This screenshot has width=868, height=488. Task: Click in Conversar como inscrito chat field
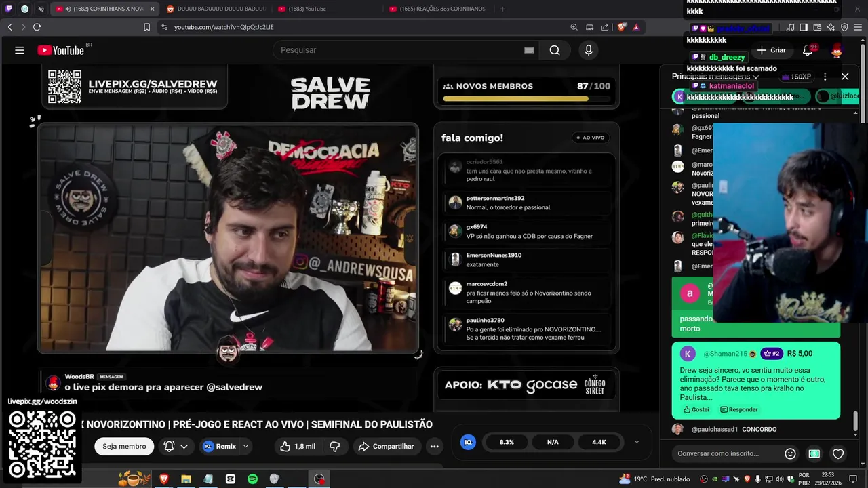[x=726, y=453]
